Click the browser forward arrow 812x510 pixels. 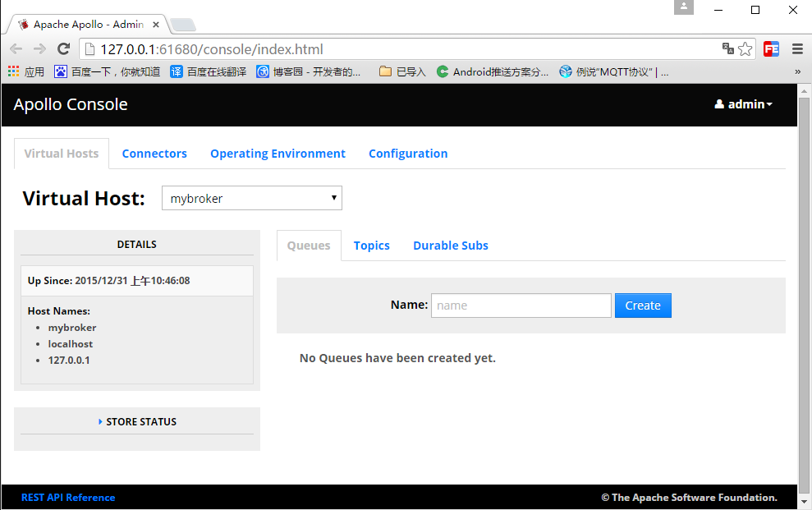39,49
